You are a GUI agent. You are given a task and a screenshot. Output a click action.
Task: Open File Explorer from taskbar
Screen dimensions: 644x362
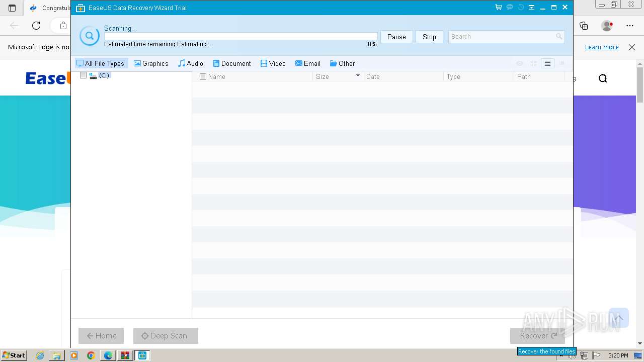[x=57, y=355]
